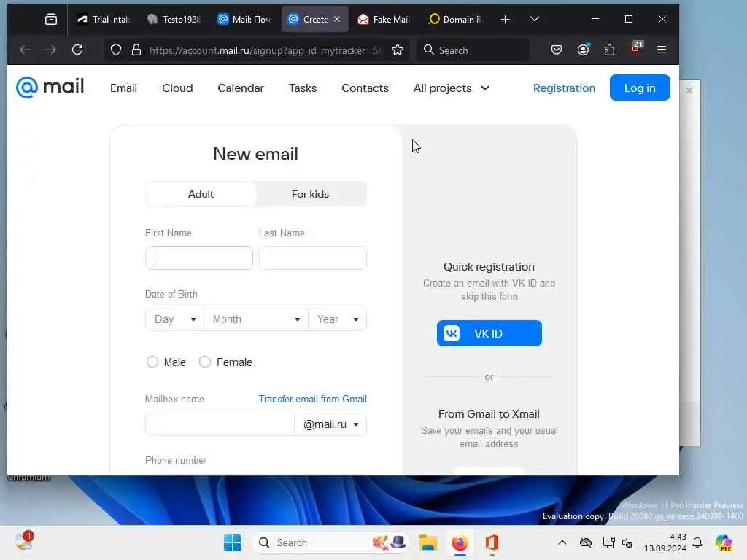Open the Firefox account icon
Viewport: 747px width, 560px height.
pos(583,50)
